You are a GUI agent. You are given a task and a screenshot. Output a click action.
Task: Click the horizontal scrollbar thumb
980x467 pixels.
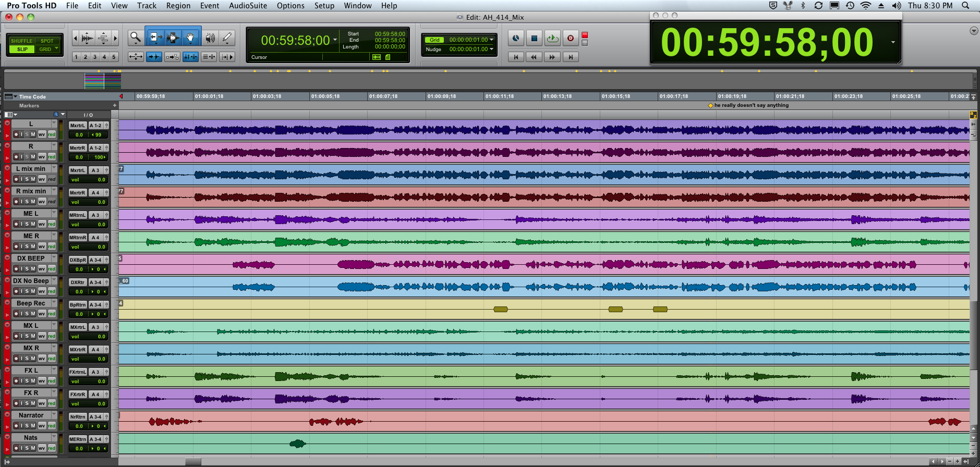coord(193,461)
